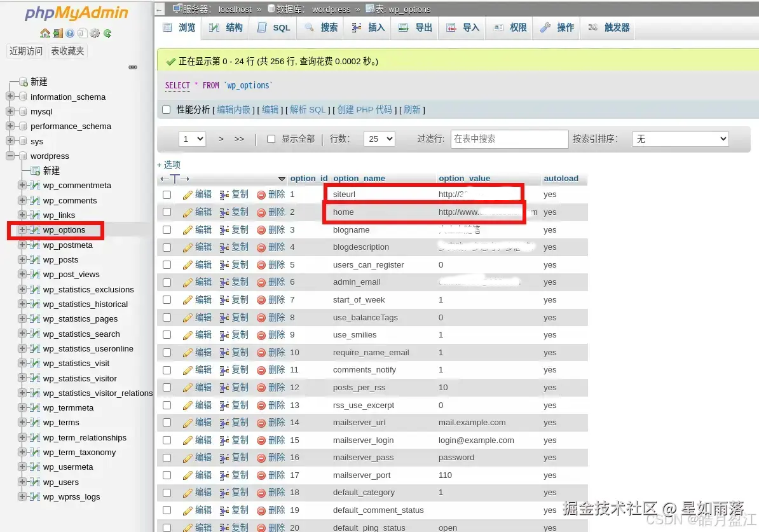
Task: Expand the information_schema database node
Action: point(10,97)
